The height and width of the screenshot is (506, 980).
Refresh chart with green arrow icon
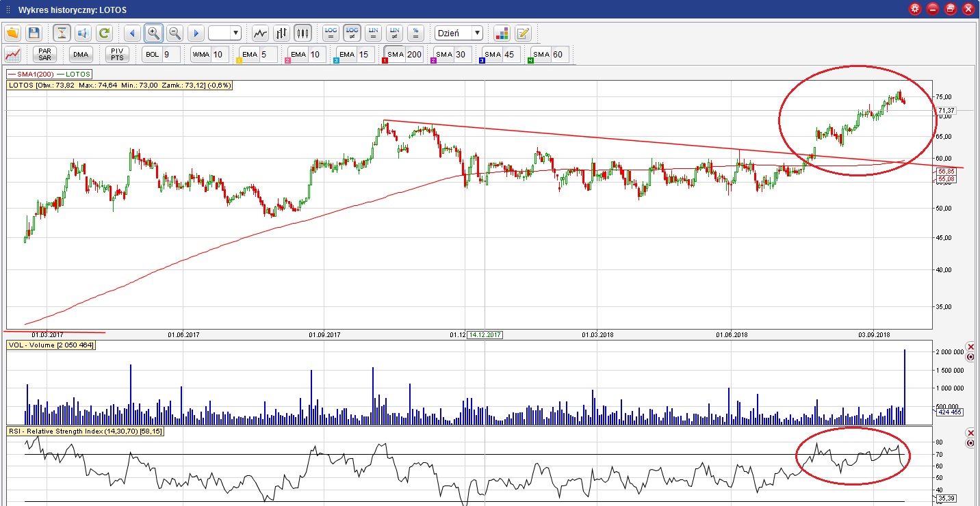point(104,33)
